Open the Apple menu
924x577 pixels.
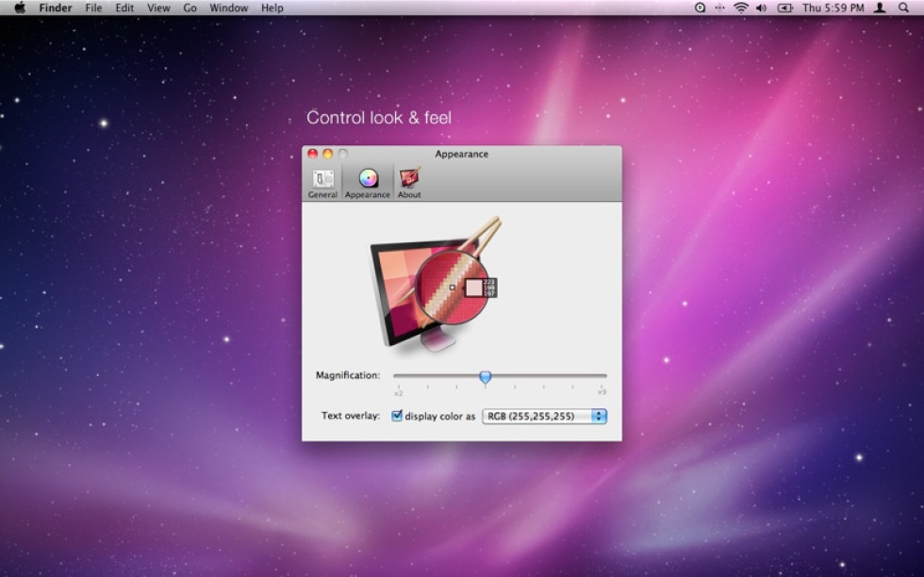tap(19, 8)
